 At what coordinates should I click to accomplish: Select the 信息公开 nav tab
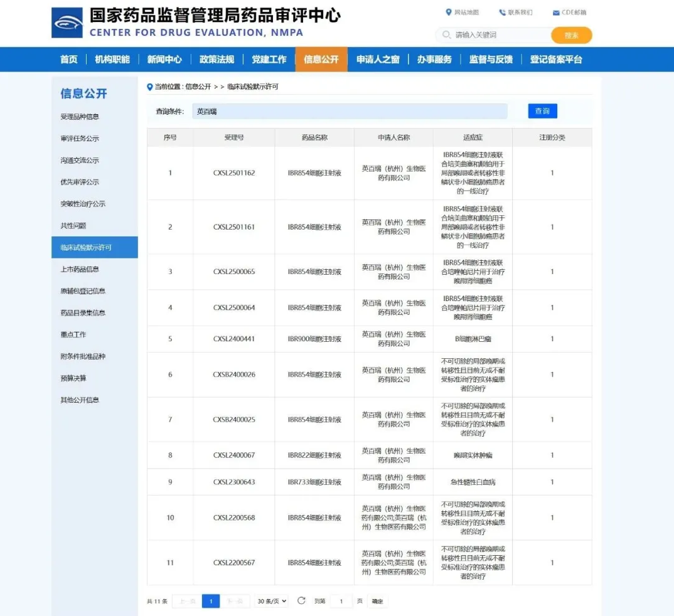[321, 60]
